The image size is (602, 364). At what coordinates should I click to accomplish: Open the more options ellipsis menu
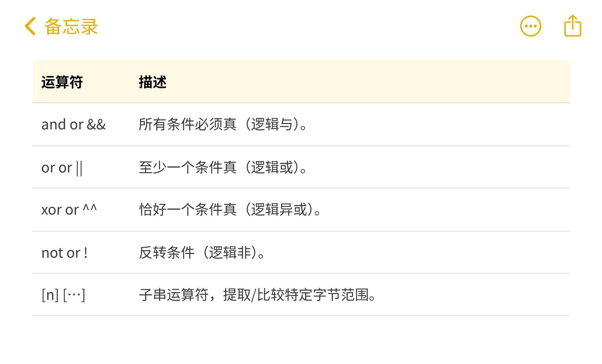pyautogui.click(x=530, y=26)
